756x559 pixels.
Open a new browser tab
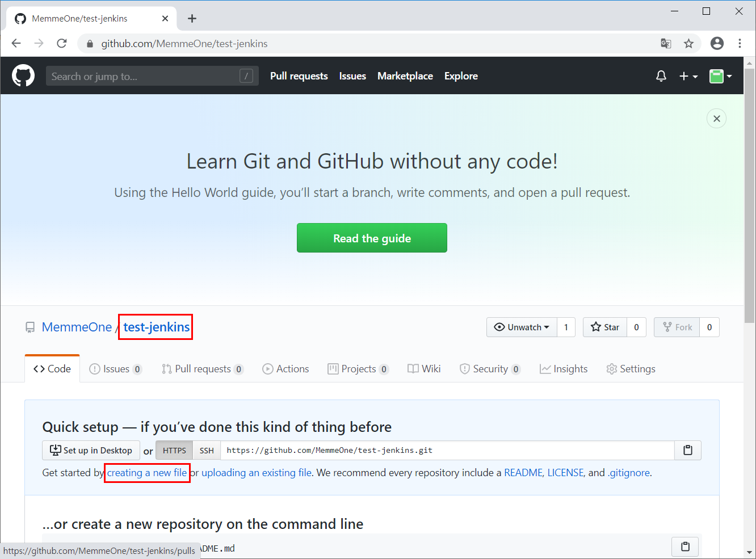(192, 19)
